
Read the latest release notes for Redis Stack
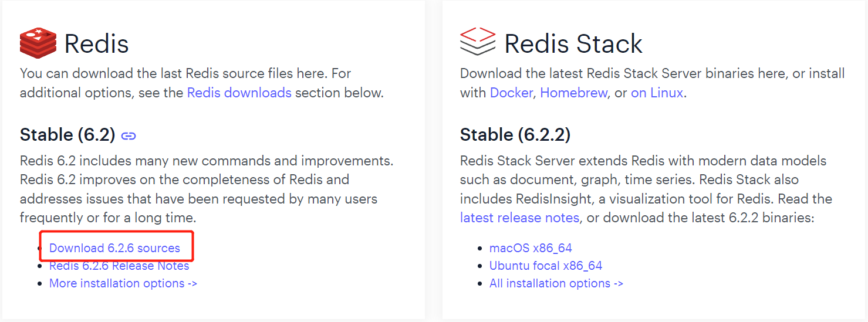click(x=519, y=218)
